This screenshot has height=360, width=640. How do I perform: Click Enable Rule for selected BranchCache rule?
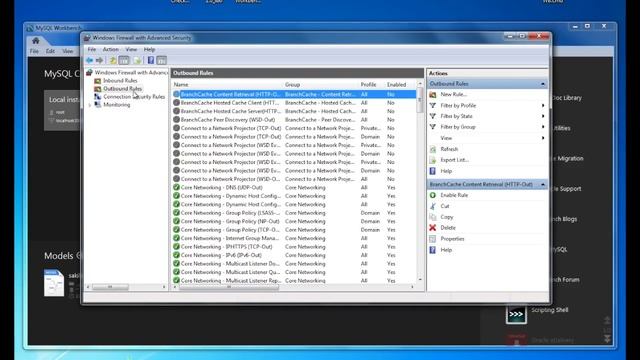point(454,195)
